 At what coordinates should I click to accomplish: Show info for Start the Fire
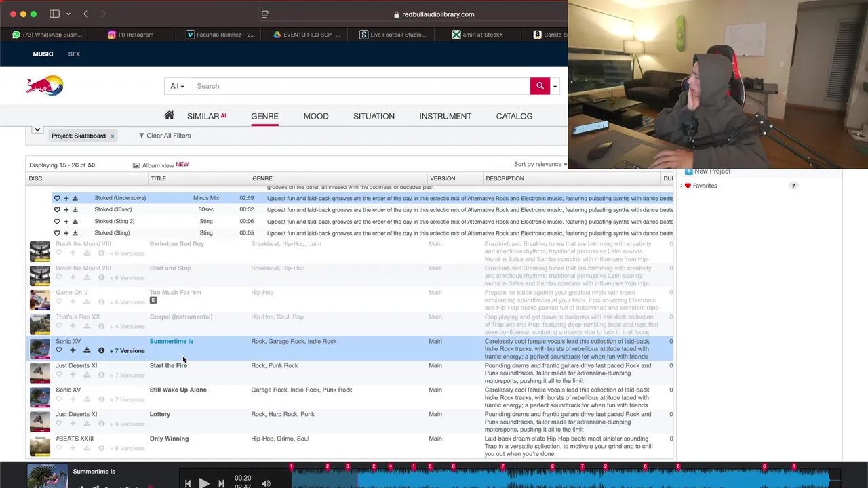(101, 375)
